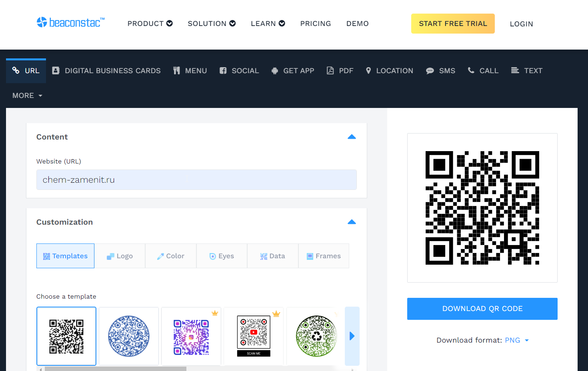588x371 pixels.
Task: Click the Text lines icon
Action: [515, 70]
